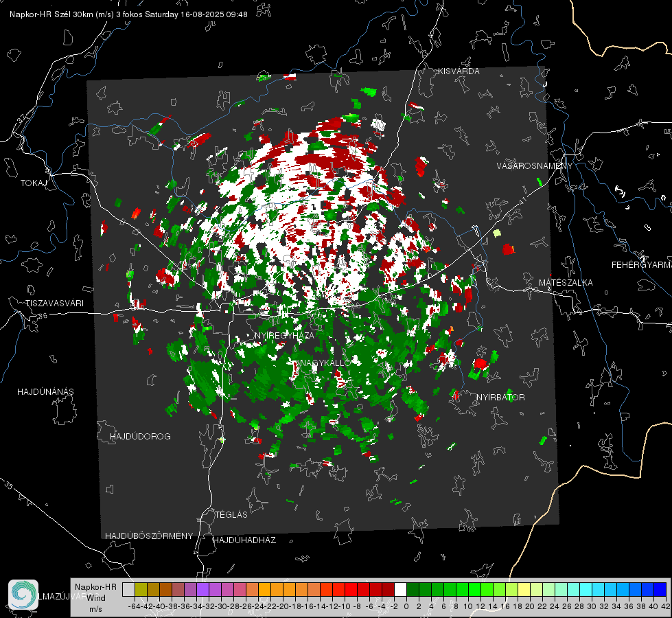This screenshot has height=618, width=672.
Task: Click the timestamp '16-08-2025 09:48' in the title
Action: [214, 14]
